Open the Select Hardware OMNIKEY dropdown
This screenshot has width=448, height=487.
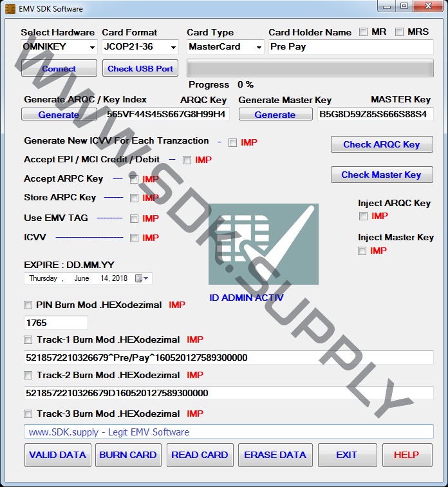pyautogui.click(x=59, y=47)
